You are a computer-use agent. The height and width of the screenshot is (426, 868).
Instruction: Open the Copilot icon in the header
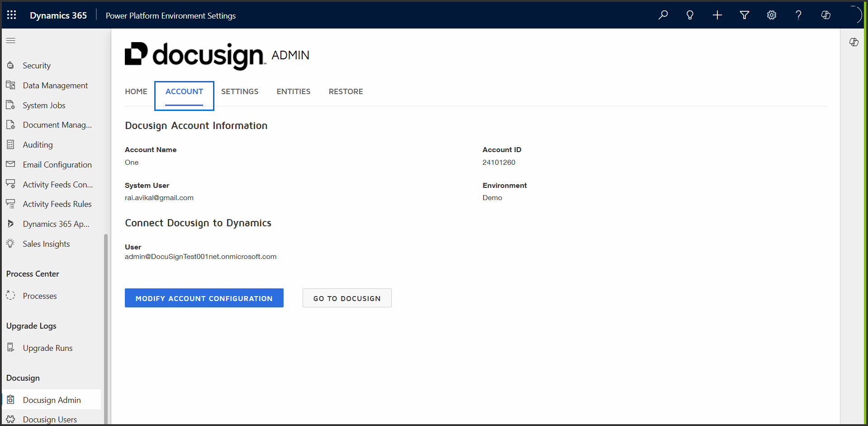pos(825,15)
